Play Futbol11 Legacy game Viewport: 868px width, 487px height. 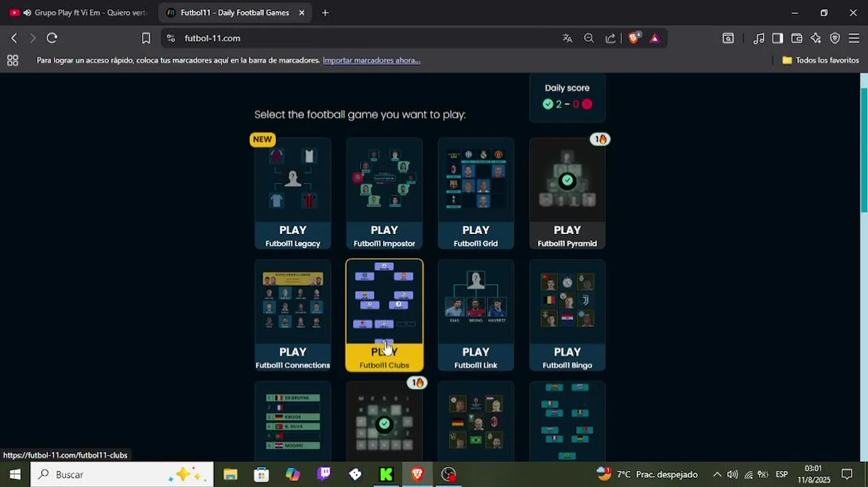click(x=293, y=193)
